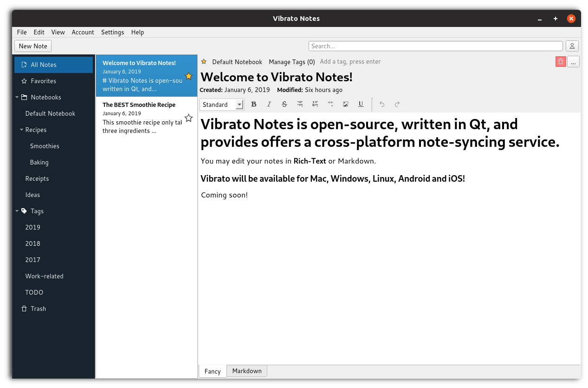Insert an image into the note
The image size is (588, 388).
pos(346,105)
